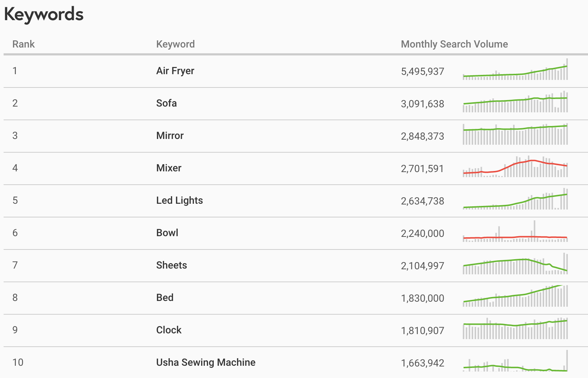This screenshot has width=588, height=378.
Task: Open the Bowl red trend sparkline
Action: click(515, 231)
